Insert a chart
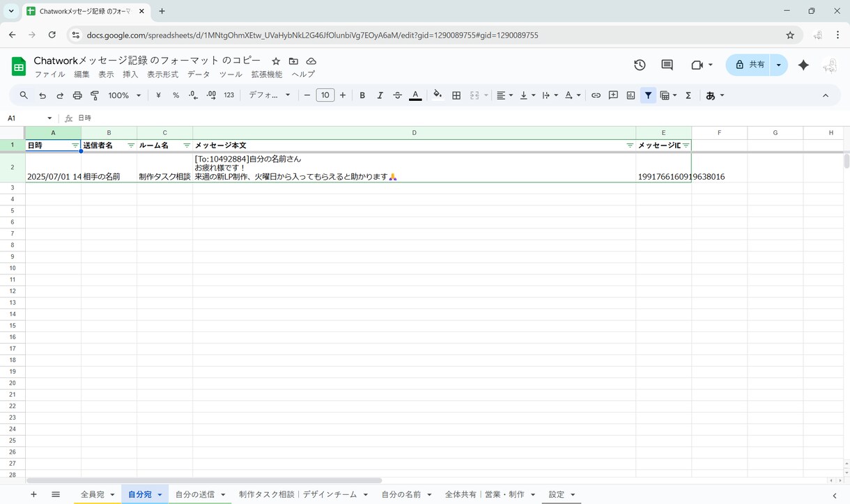 pos(631,95)
